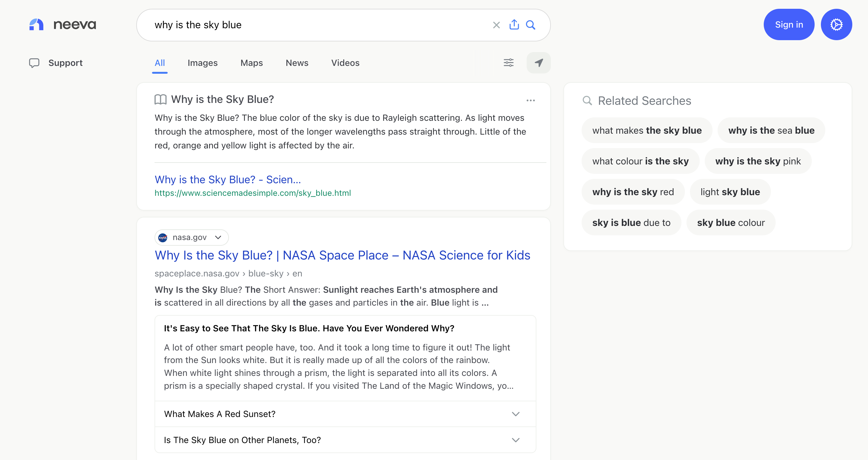Select 'sky blue colour' chip

coord(730,222)
